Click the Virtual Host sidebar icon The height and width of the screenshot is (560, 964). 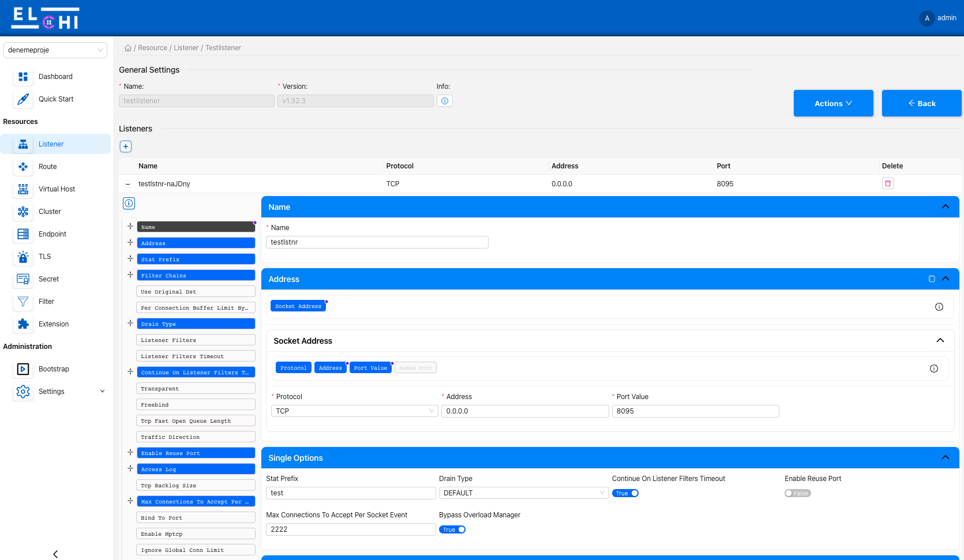[23, 189]
